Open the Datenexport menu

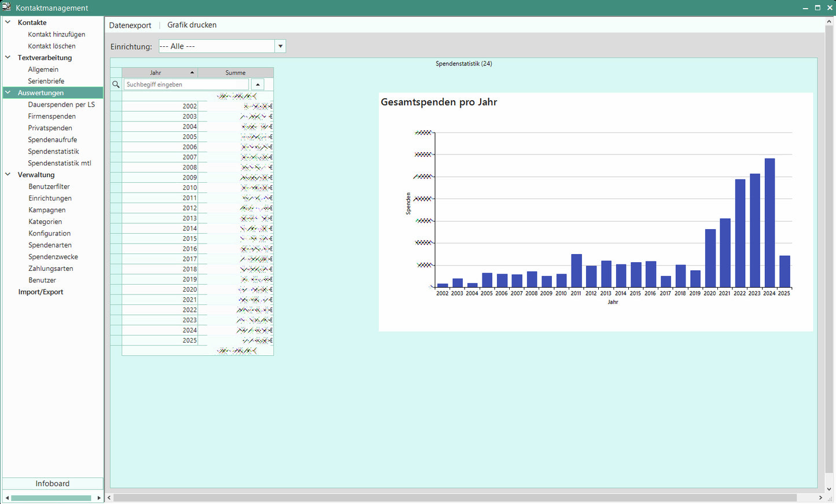click(130, 25)
